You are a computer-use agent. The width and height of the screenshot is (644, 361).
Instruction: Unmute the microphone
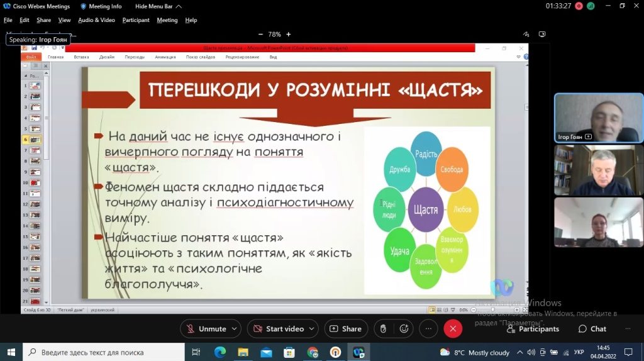(x=206, y=328)
